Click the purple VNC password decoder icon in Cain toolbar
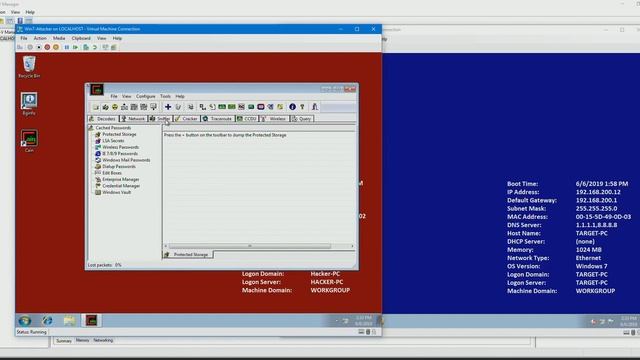 click(x=261, y=107)
